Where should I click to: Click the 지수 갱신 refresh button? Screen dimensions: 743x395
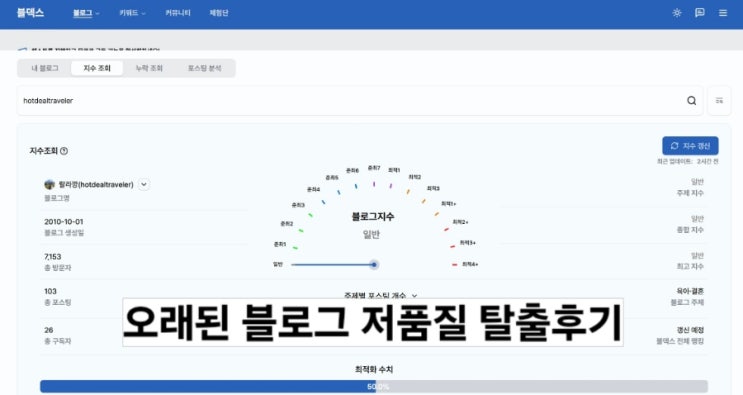(x=690, y=146)
